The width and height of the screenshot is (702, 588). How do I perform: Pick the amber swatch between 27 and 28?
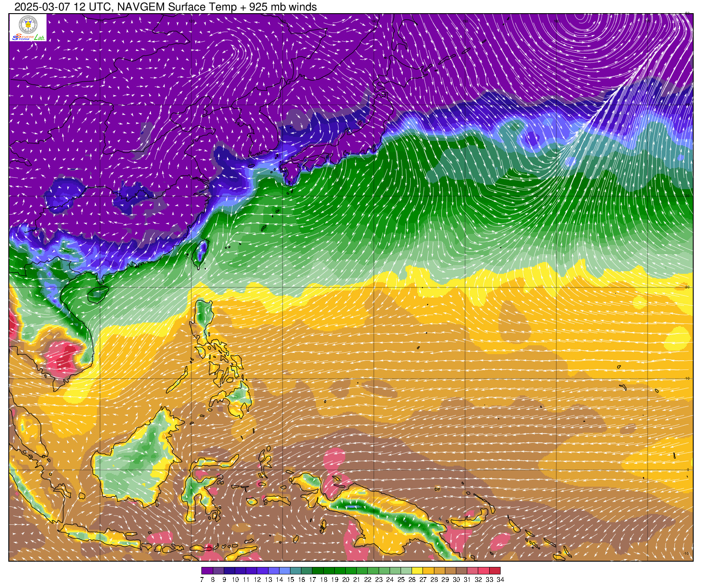[x=428, y=570]
